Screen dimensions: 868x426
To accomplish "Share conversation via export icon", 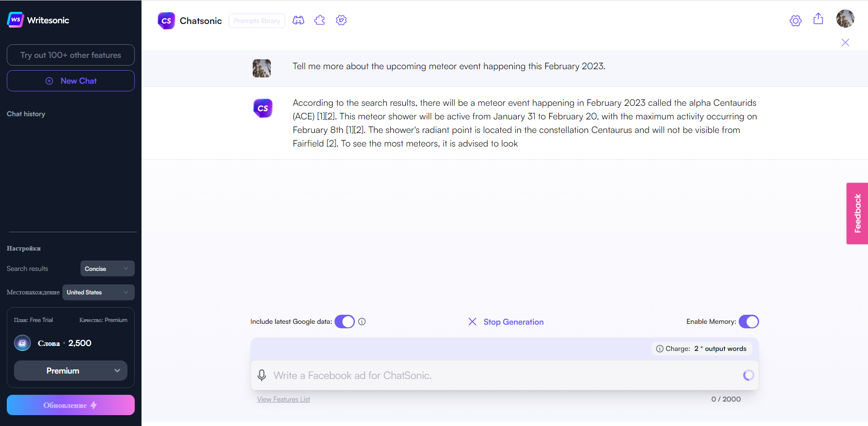I will (818, 19).
